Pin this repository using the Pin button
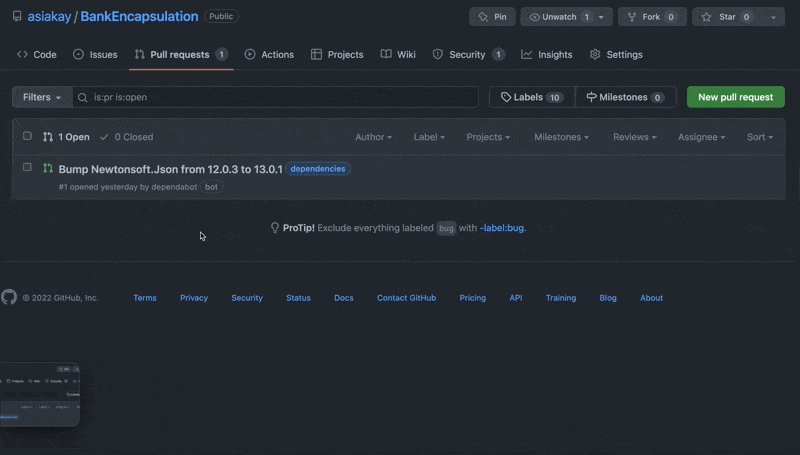This screenshot has height=455, width=800. pyautogui.click(x=492, y=17)
